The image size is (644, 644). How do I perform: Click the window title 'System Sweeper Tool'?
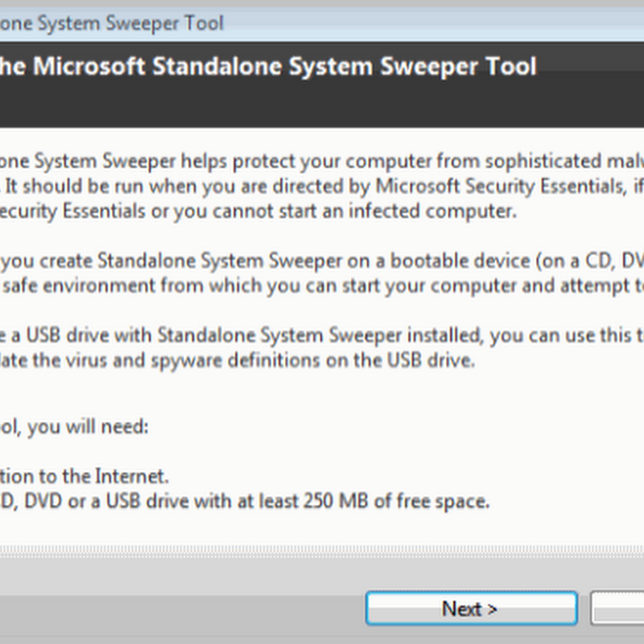tap(113, 22)
